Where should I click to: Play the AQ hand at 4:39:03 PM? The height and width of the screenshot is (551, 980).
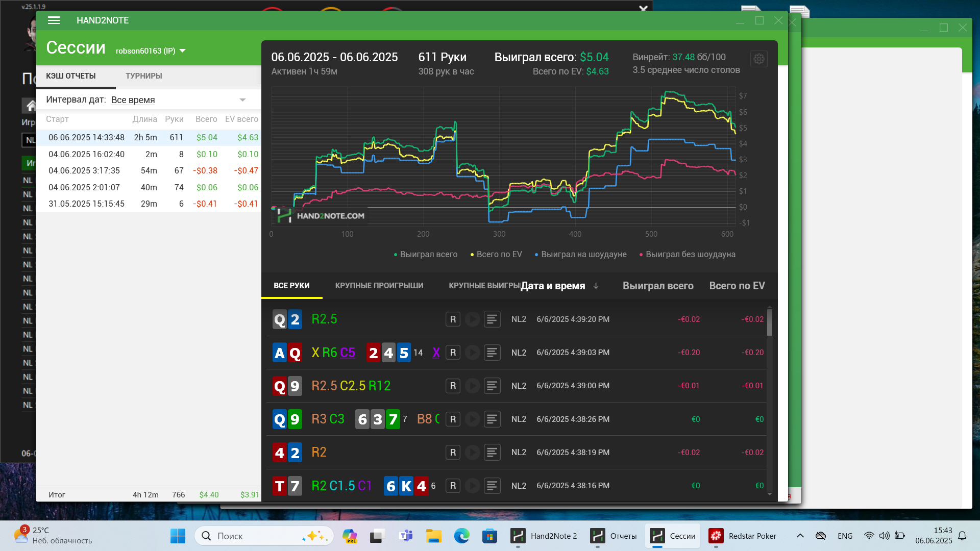(x=472, y=353)
